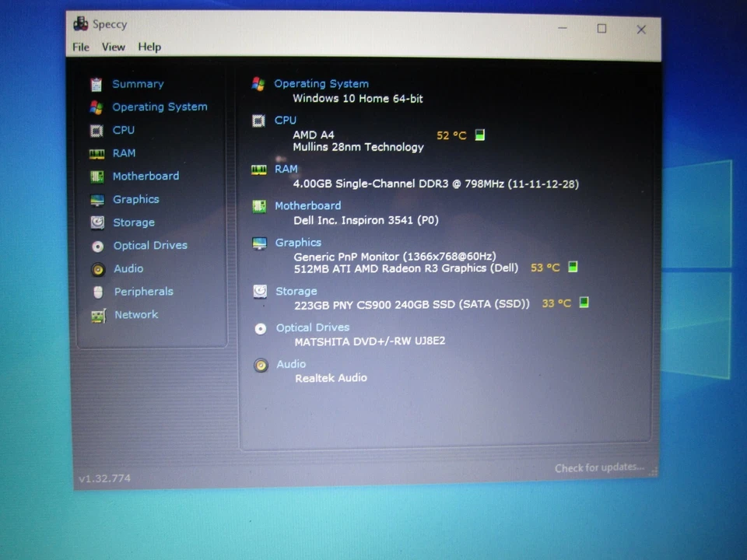Screen dimensions: 747x560
Task: Click the Storage drive icon in summary pane
Action: [260, 292]
